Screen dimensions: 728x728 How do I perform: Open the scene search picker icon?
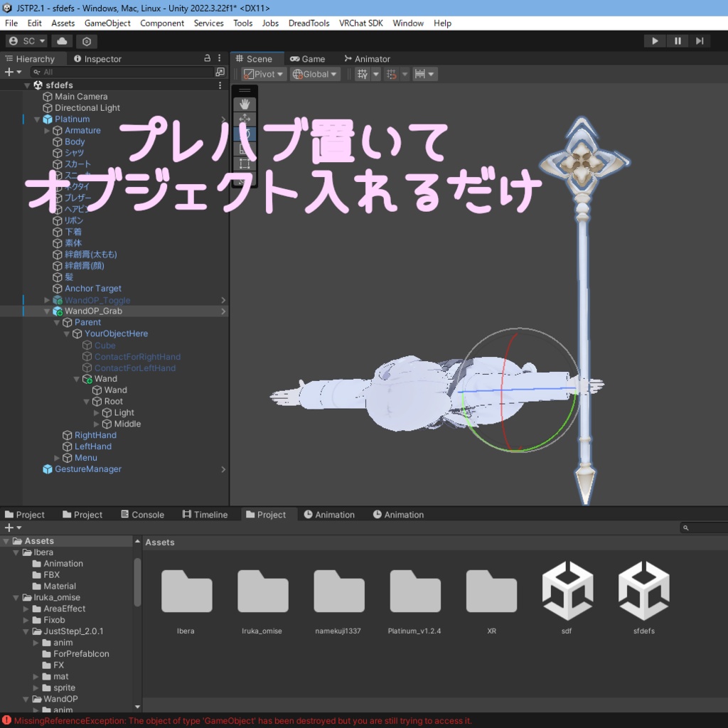pos(220,72)
